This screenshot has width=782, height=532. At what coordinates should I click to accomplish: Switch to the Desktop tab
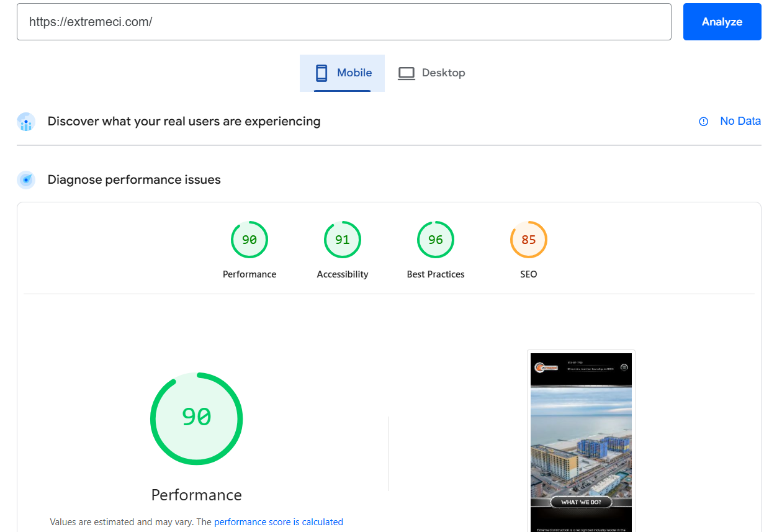tap(431, 73)
